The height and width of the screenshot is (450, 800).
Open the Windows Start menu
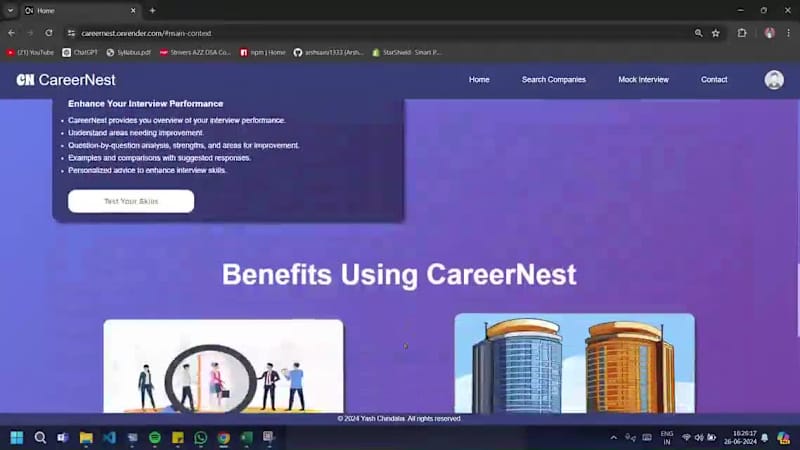coord(17,437)
